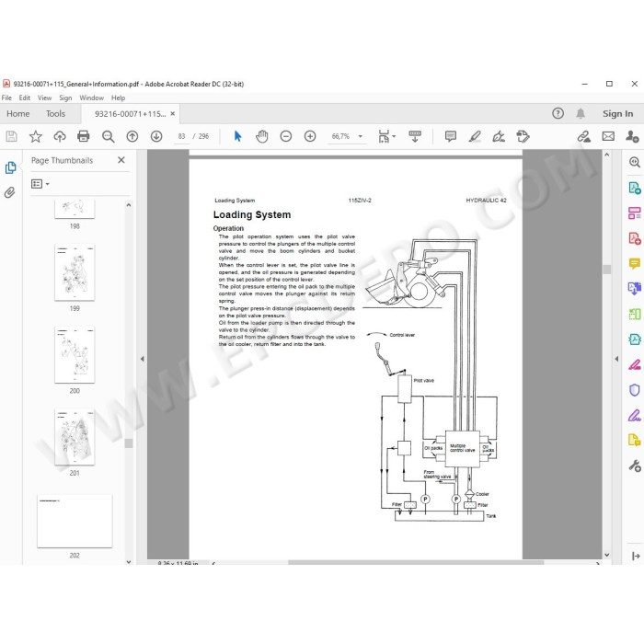The image size is (644, 644).
Task: Select the page 202 thumbnail
Action: 75,522
